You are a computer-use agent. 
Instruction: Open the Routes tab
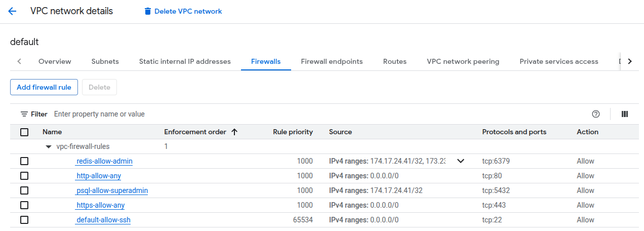[x=394, y=61]
